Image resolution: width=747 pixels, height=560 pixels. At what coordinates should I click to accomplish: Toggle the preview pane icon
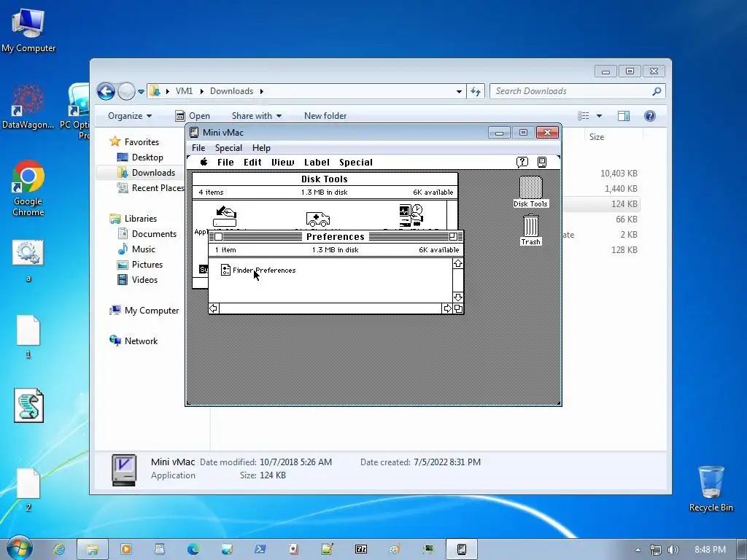pos(624,116)
